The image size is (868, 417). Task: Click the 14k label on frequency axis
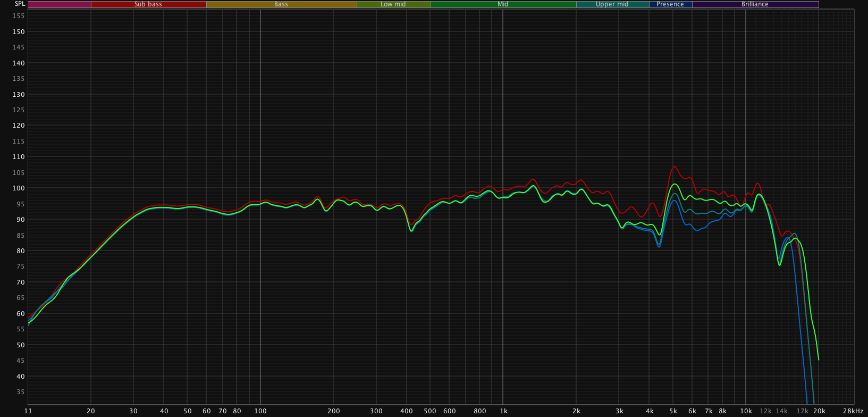coord(781,411)
